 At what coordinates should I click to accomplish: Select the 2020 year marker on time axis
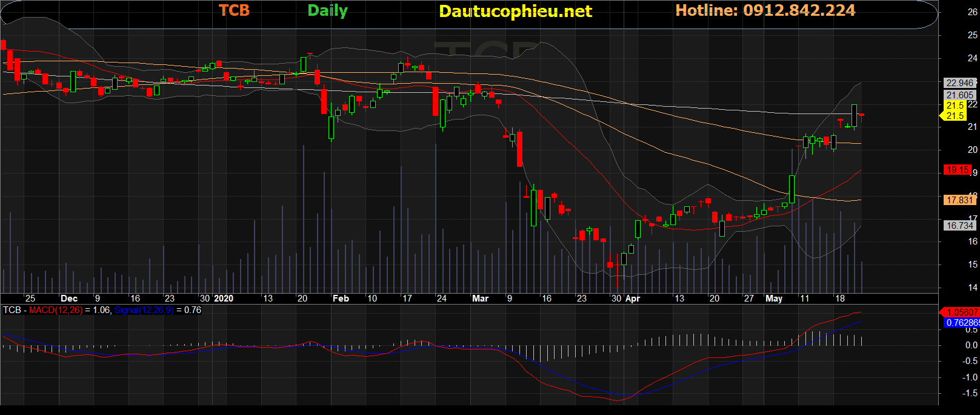[224, 299]
